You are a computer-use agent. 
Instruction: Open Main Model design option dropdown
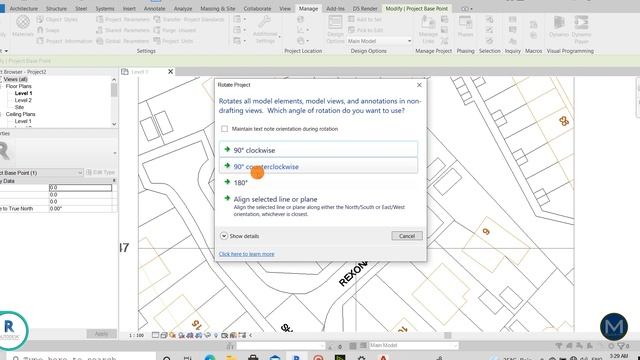coord(379,41)
